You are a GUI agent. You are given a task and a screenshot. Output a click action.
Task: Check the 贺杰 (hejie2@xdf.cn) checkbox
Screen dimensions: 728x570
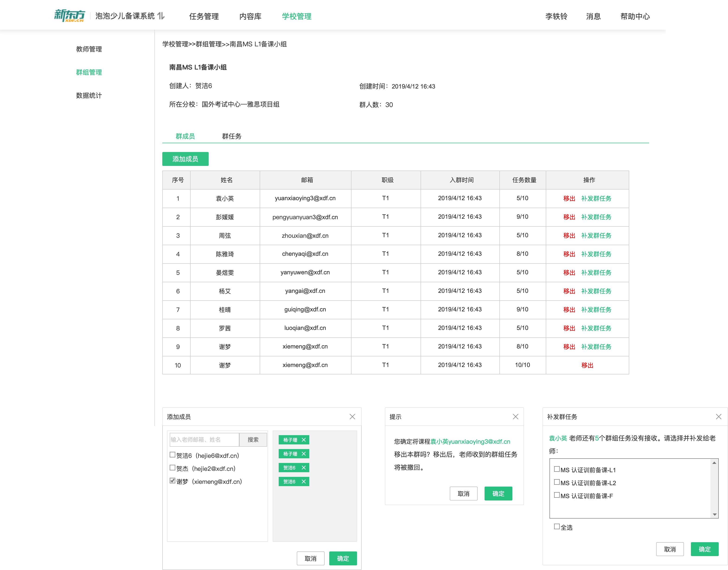(x=172, y=468)
